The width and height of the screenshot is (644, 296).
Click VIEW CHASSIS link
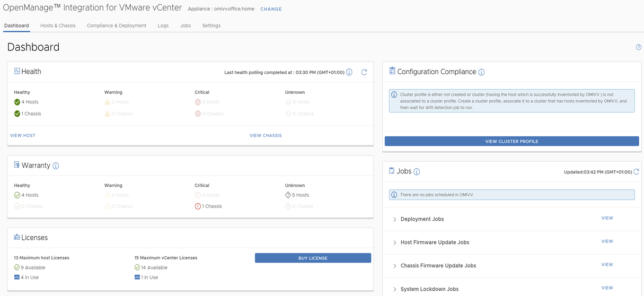[266, 135]
